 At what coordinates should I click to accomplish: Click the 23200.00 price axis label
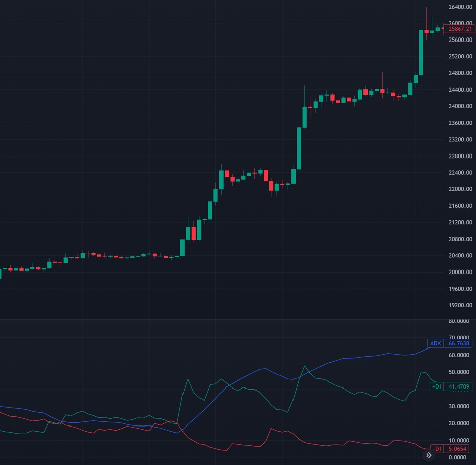pyautogui.click(x=460, y=139)
